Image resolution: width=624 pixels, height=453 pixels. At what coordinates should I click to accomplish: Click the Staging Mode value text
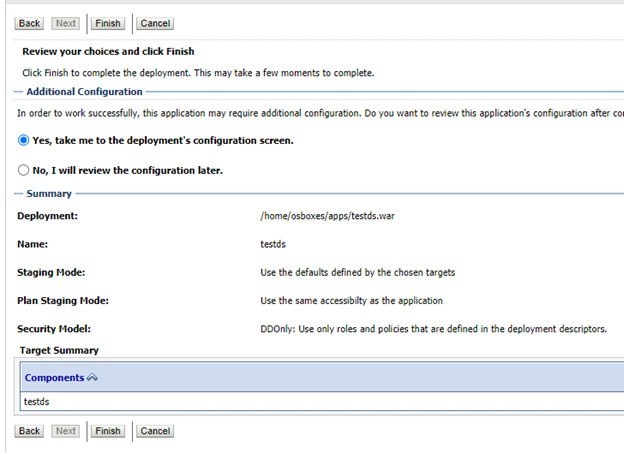[358, 273]
